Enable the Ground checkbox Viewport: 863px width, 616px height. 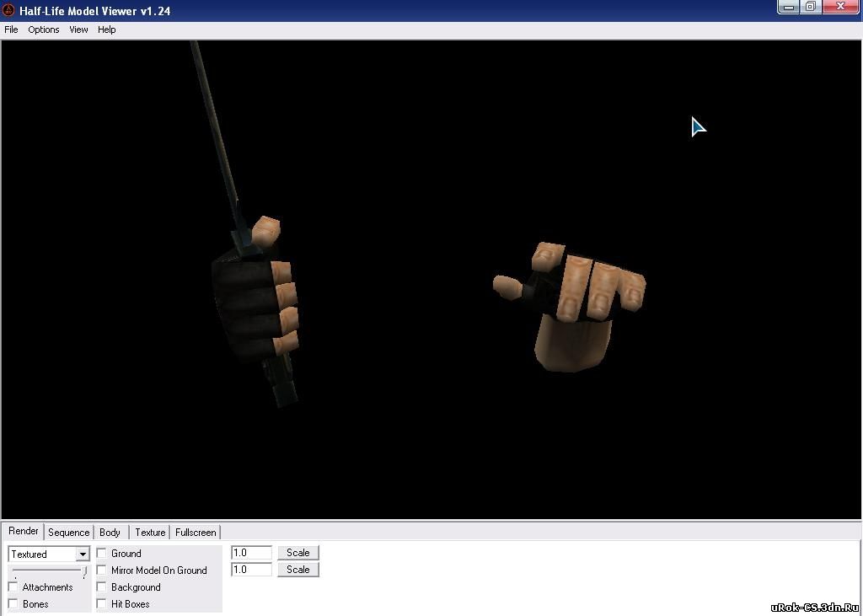click(x=101, y=554)
